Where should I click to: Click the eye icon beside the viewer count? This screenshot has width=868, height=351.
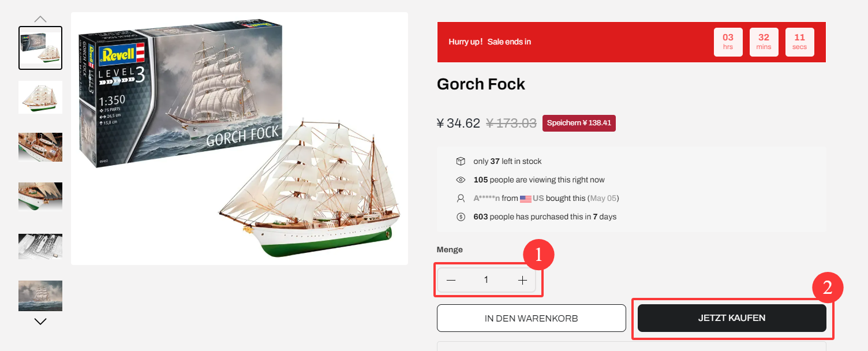point(461,180)
